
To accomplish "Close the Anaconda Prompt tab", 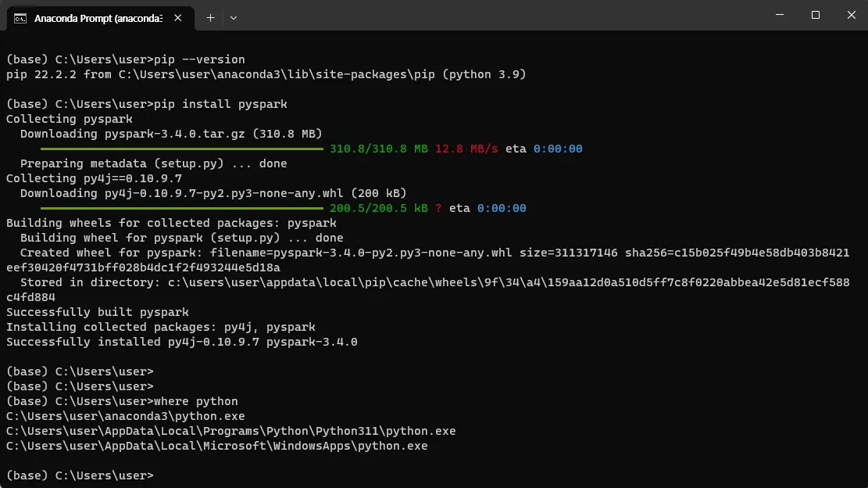I will pos(179,17).
